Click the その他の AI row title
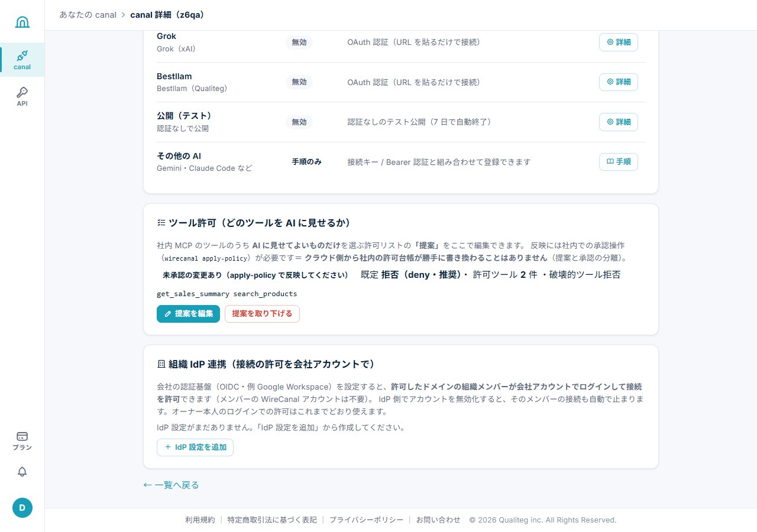Image resolution: width=757 pixels, height=532 pixels. tap(179, 156)
